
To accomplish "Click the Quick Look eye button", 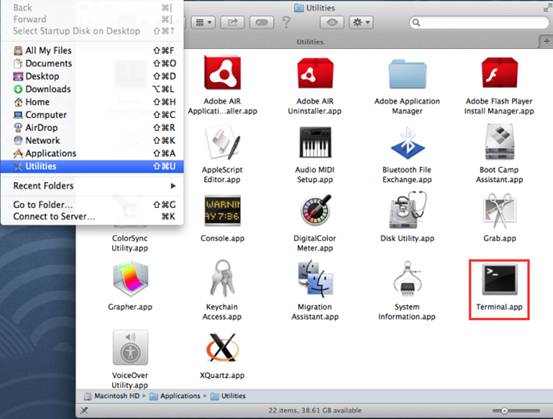I will pyautogui.click(x=332, y=23).
